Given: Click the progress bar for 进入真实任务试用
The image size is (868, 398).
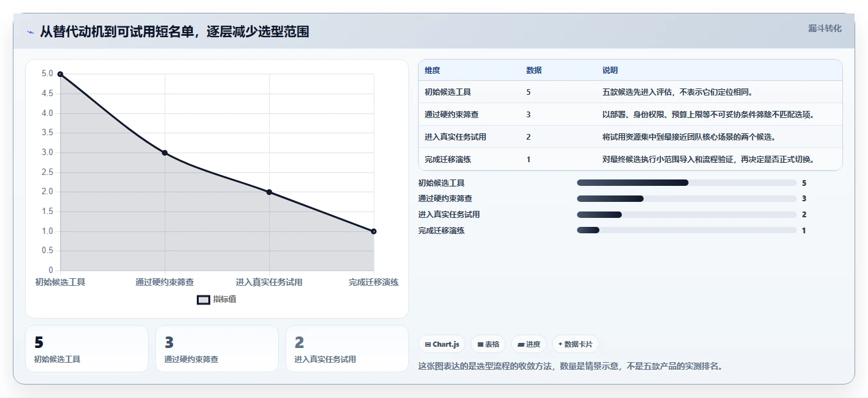Looking at the screenshot, I should pyautogui.click(x=687, y=215).
